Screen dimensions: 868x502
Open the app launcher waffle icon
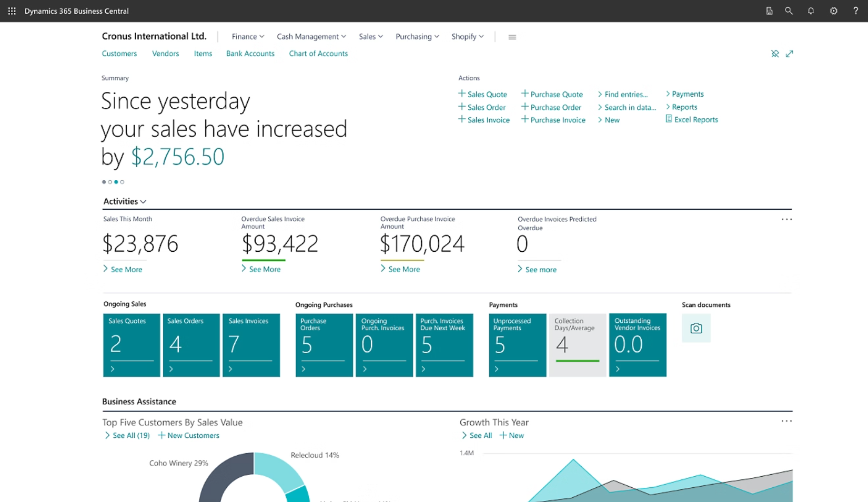pos(12,11)
